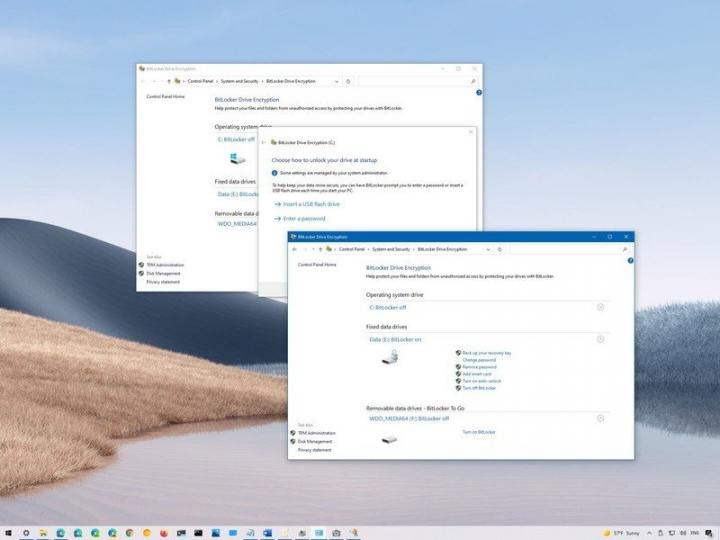Viewport: 720px width, 540px height.
Task: Close the BitLocker (C:) wizard dialog
Action: (471, 132)
